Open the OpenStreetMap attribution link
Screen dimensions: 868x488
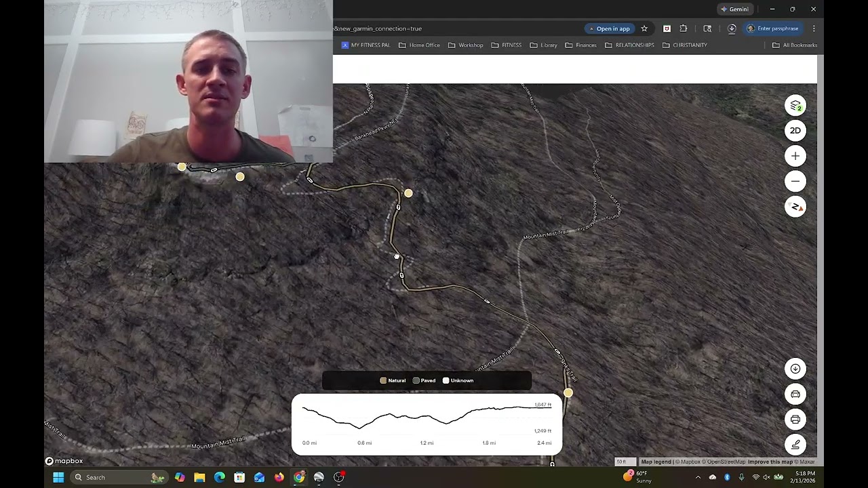(724, 462)
